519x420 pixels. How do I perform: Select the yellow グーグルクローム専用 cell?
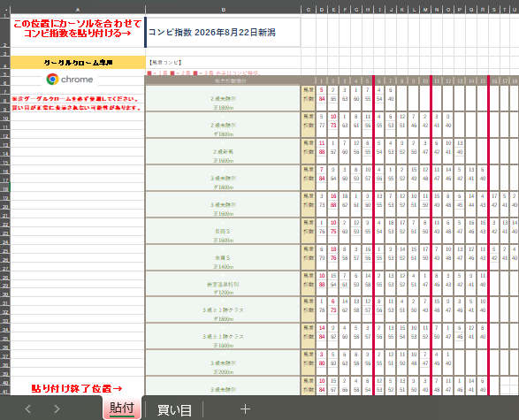pos(78,63)
